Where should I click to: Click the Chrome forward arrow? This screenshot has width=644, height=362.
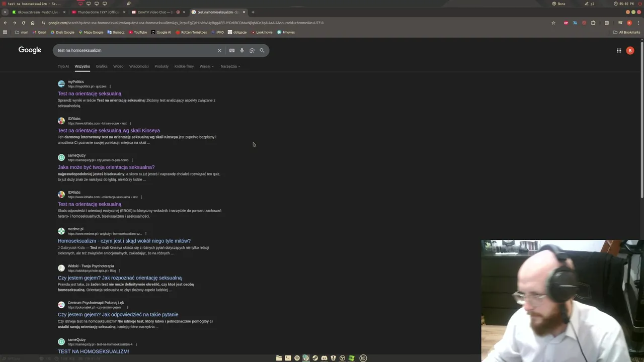pos(15,23)
